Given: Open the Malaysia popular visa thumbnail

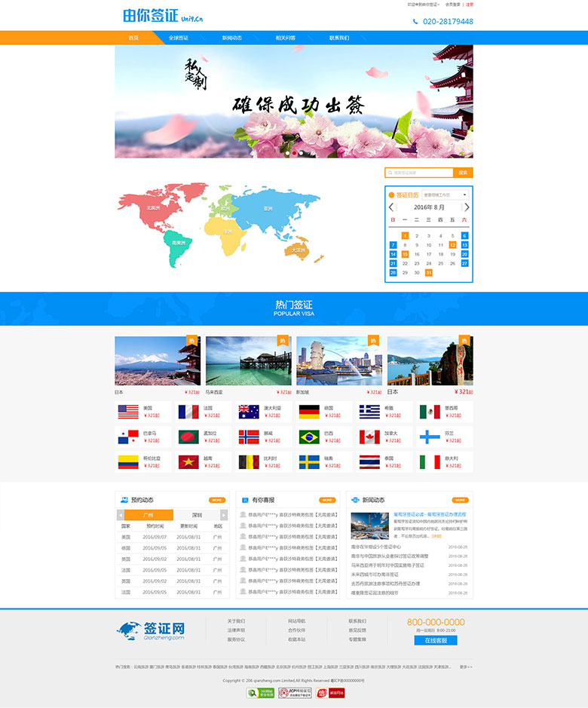Looking at the screenshot, I should [x=248, y=361].
